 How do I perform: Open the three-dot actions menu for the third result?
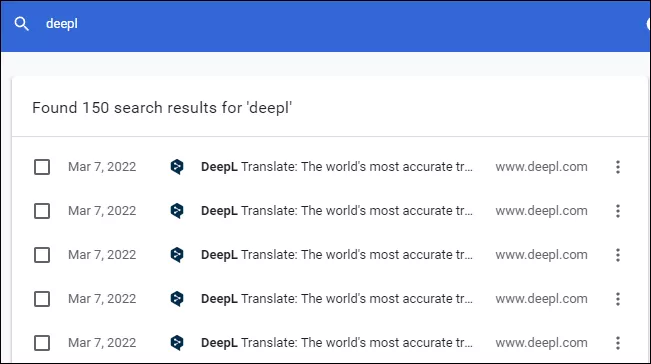[x=618, y=255]
